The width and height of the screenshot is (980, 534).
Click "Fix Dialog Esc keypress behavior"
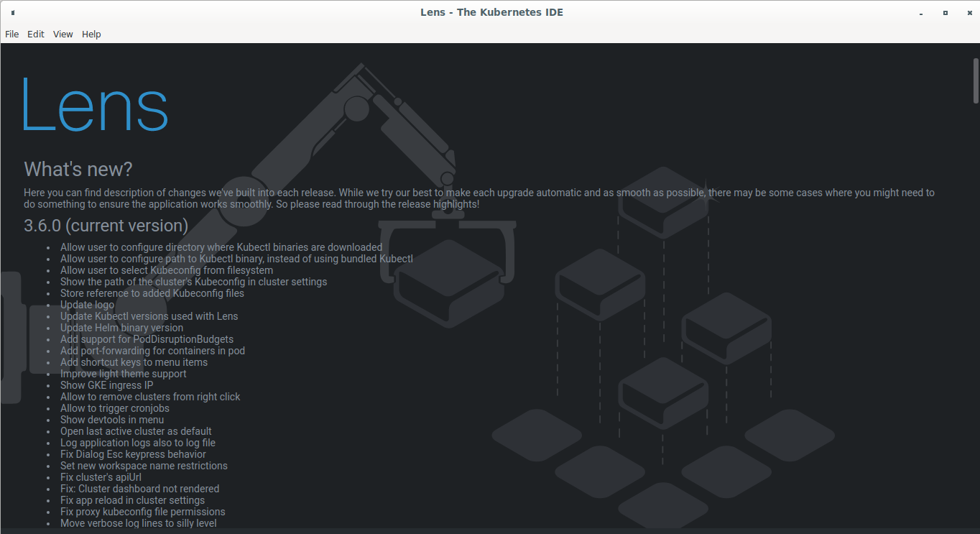[x=133, y=454]
